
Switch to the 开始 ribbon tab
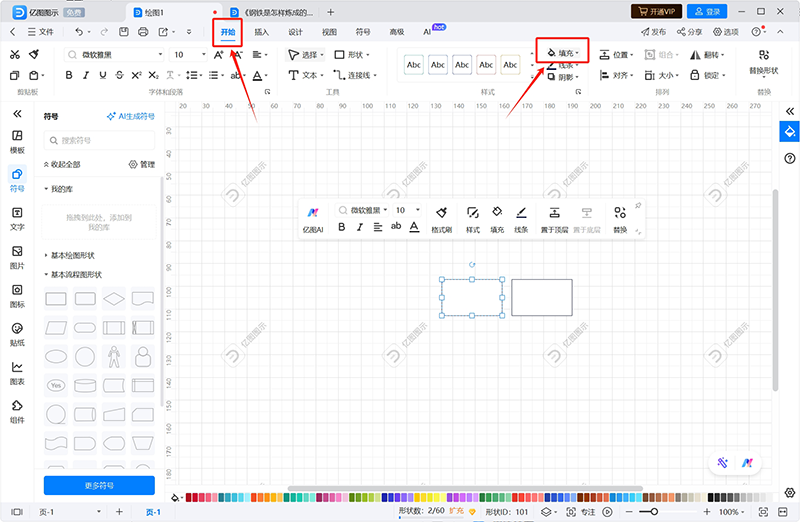pos(228,32)
